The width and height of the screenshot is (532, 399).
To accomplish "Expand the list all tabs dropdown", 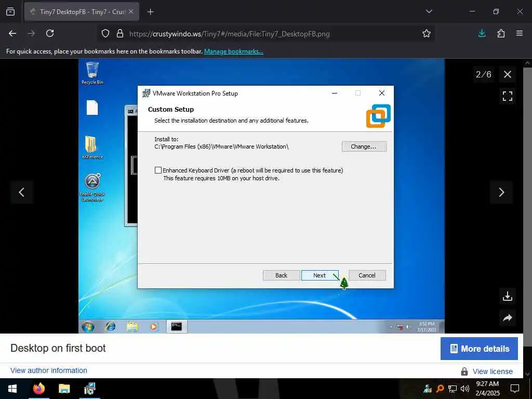I will (x=429, y=11).
